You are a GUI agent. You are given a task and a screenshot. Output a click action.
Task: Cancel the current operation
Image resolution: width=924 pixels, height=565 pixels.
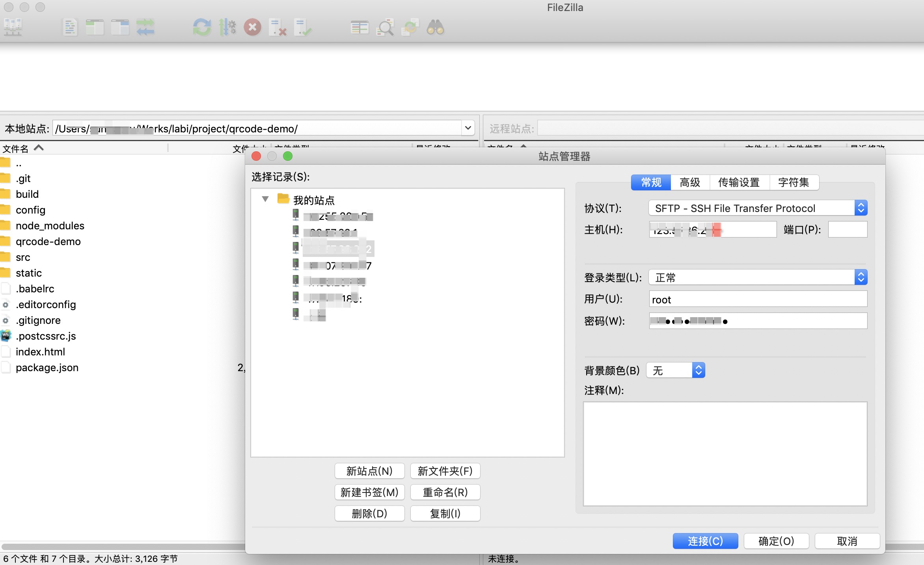coord(252,28)
